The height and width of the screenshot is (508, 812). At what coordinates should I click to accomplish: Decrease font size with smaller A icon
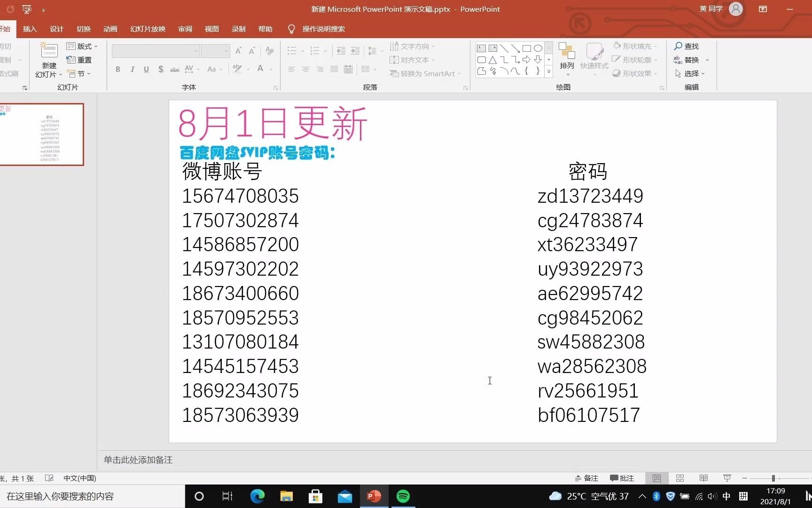[x=252, y=50]
